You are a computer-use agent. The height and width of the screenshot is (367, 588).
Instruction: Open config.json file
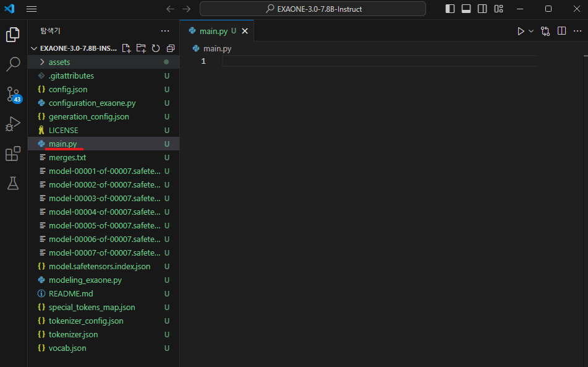pyautogui.click(x=103, y=89)
